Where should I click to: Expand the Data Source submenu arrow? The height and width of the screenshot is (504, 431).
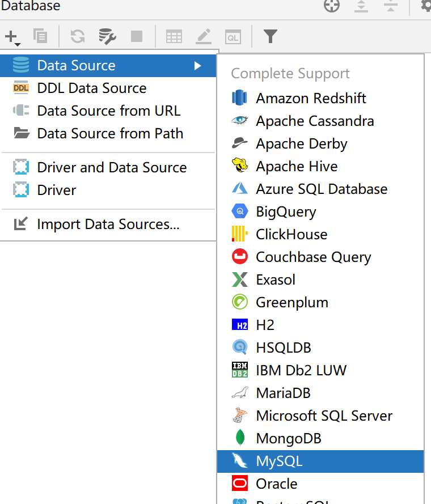click(x=197, y=66)
